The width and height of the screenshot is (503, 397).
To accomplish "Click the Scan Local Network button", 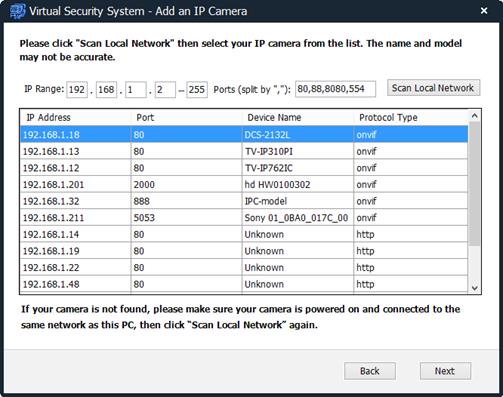I will click(433, 88).
